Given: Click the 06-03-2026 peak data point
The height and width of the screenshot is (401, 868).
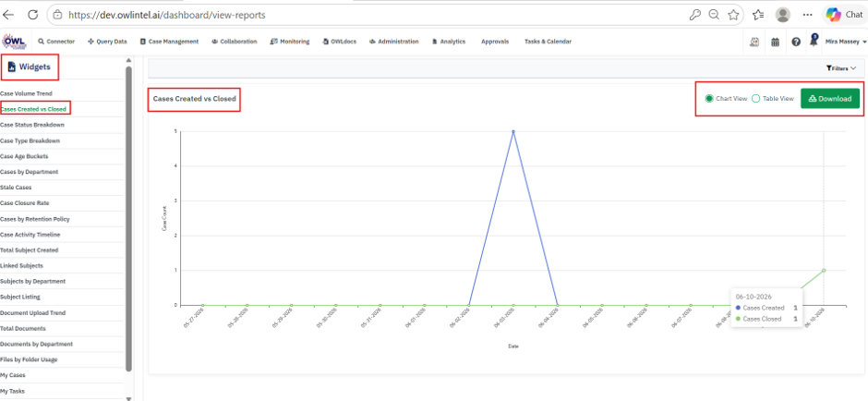Looking at the screenshot, I should (513, 131).
